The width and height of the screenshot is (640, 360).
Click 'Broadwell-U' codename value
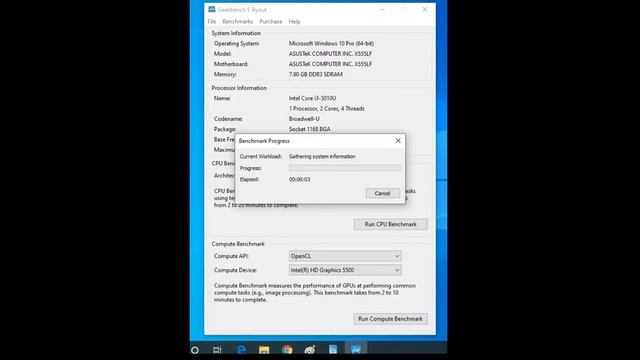click(x=304, y=119)
